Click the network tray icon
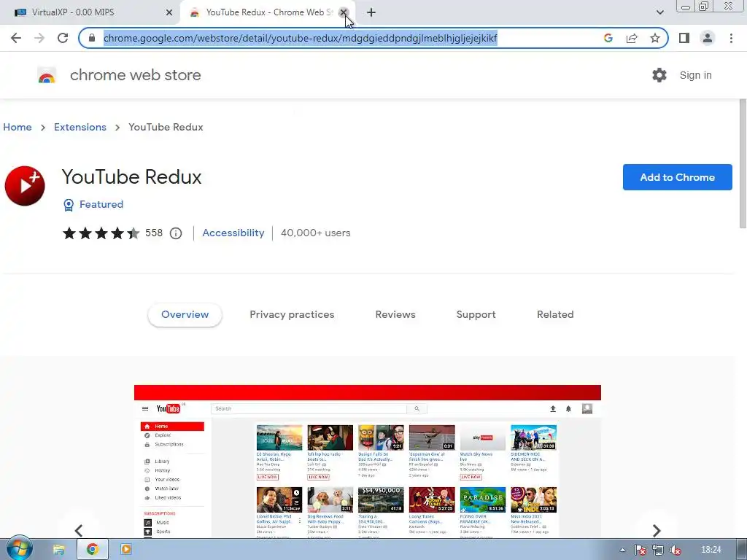 point(657,550)
